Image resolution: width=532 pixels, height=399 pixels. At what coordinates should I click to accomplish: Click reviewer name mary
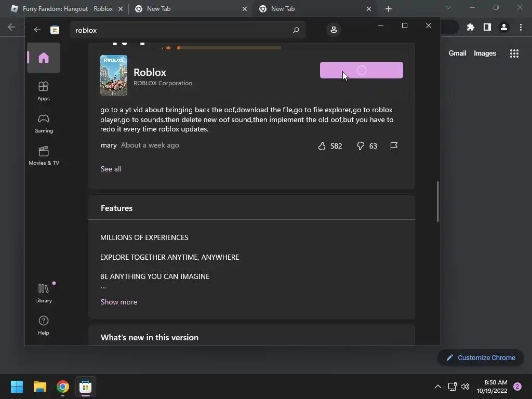(109, 145)
